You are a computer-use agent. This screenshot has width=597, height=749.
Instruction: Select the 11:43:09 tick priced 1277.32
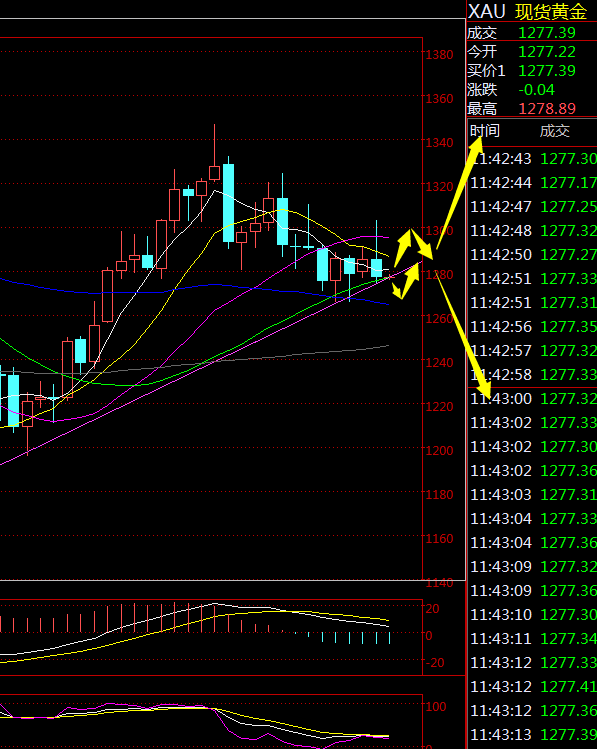point(533,566)
